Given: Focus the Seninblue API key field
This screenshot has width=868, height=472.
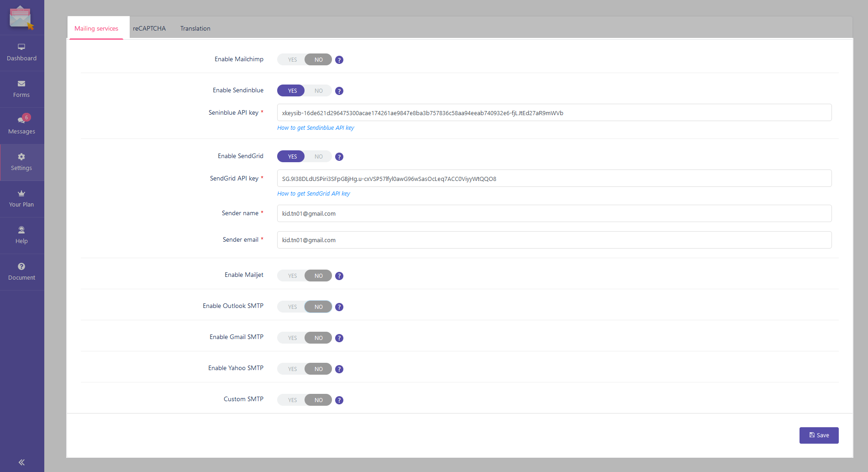Looking at the screenshot, I should (x=554, y=113).
